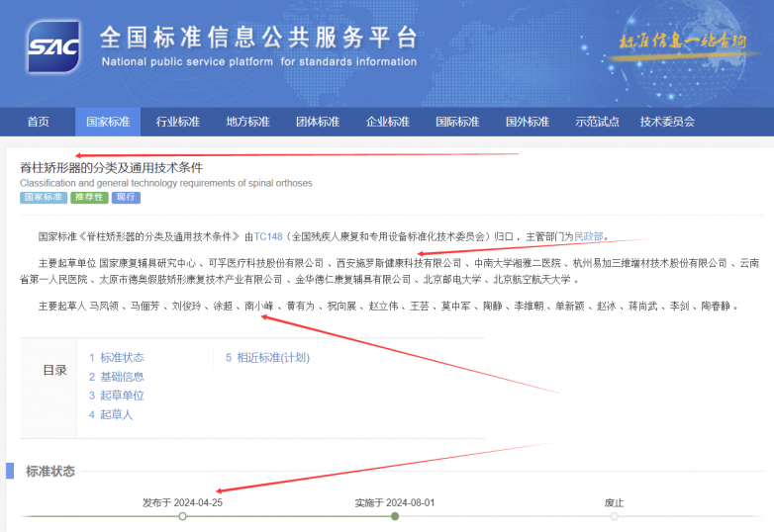The height and width of the screenshot is (532, 774).
Task: Open the 企业标准 tab
Action: click(x=387, y=122)
